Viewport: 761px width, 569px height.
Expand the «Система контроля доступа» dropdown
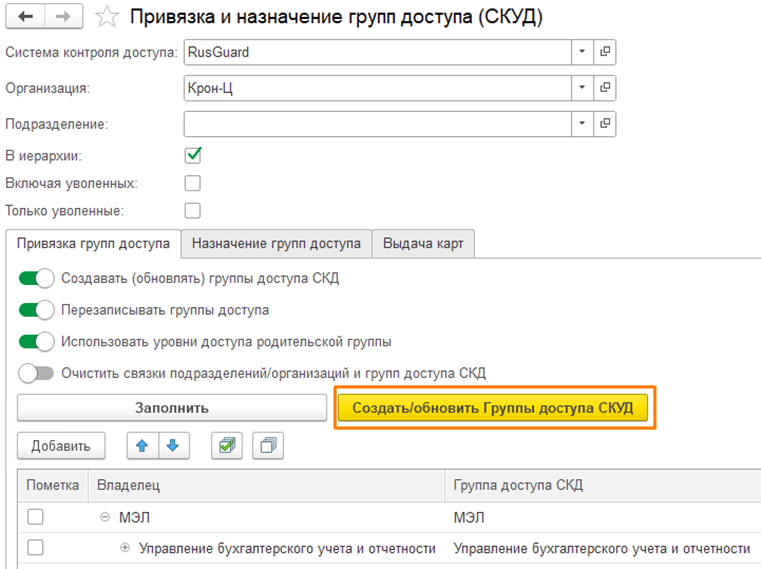tap(582, 52)
